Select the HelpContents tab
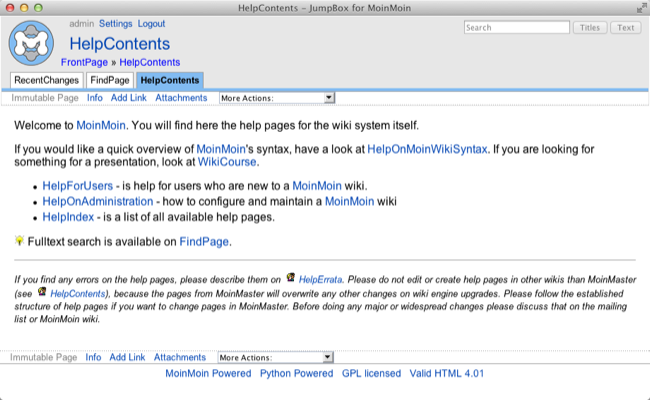This screenshot has width=650, height=400. tap(170, 80)
